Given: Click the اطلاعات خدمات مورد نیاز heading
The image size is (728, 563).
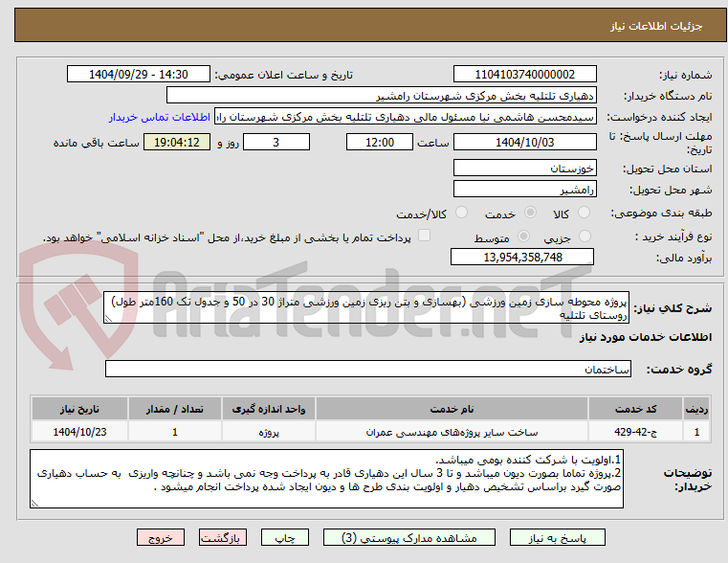Looking at the screenshot, I should pos(646,337).
